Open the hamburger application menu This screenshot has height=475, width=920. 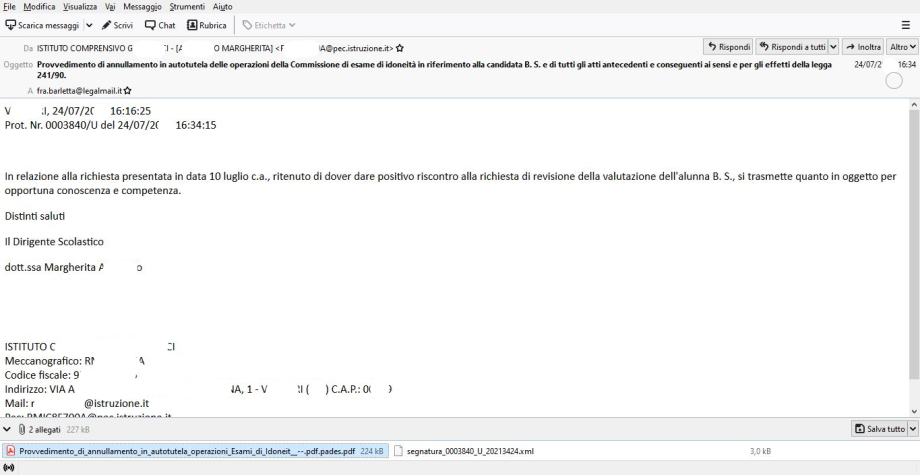tap(906, 25)
